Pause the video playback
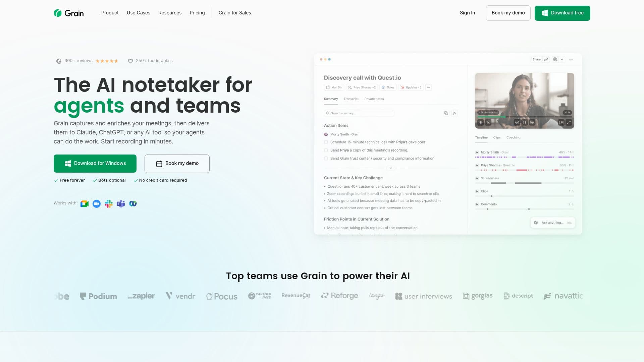Image resolution: width=644 pixels, height=362 pixels. [x=525, y=122]
